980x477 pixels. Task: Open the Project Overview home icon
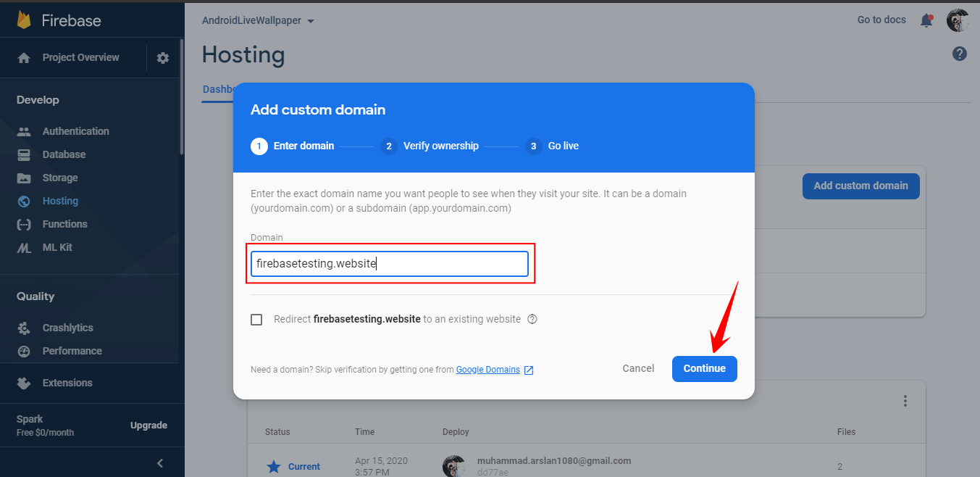pyautogui.click(x=24, y=58)
